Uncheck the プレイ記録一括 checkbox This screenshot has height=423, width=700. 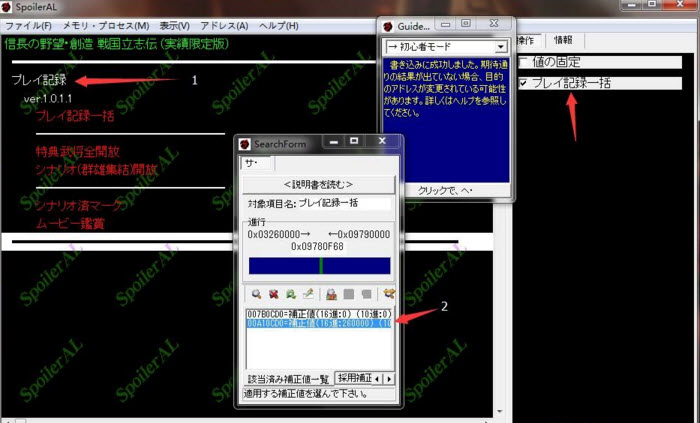pos(523,83)
